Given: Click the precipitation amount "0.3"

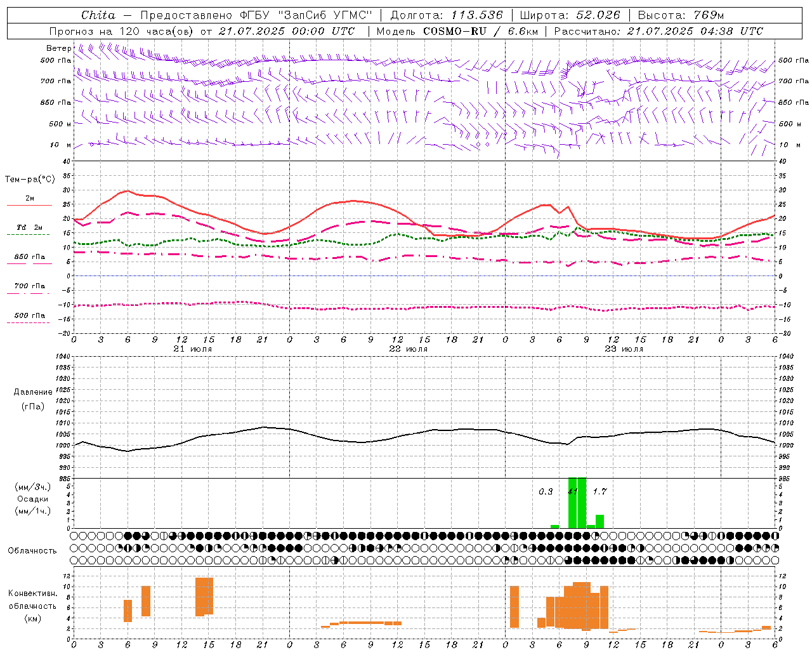Looking at the screenshot, I should click(x=546, y=491).
